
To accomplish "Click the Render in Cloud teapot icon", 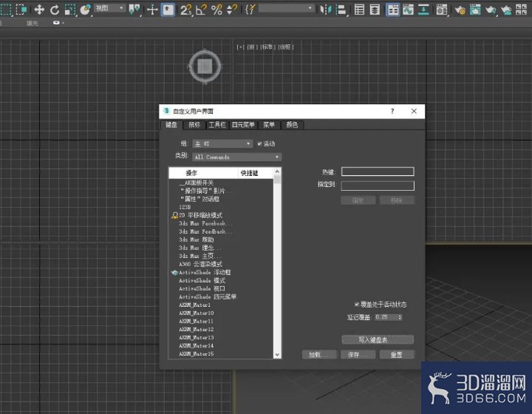I will pyautogui.click(x=506, y=10).
